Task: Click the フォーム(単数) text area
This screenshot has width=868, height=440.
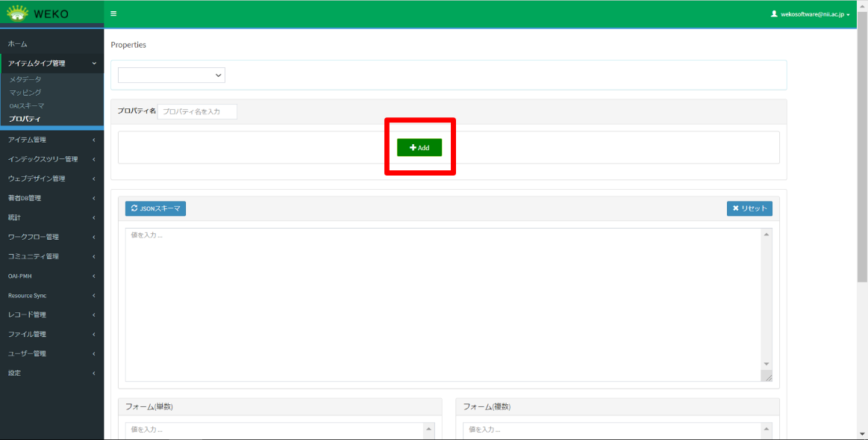Action: [273, 430]
